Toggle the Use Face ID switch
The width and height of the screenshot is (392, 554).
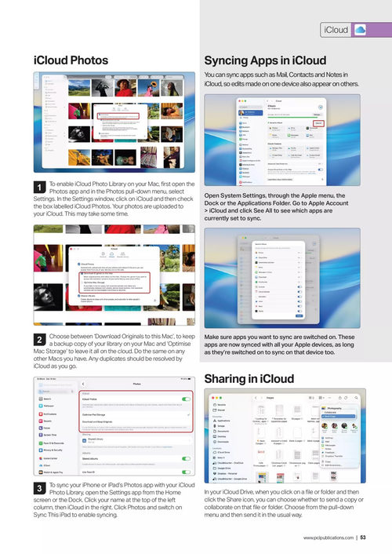(x=186, y=472)
